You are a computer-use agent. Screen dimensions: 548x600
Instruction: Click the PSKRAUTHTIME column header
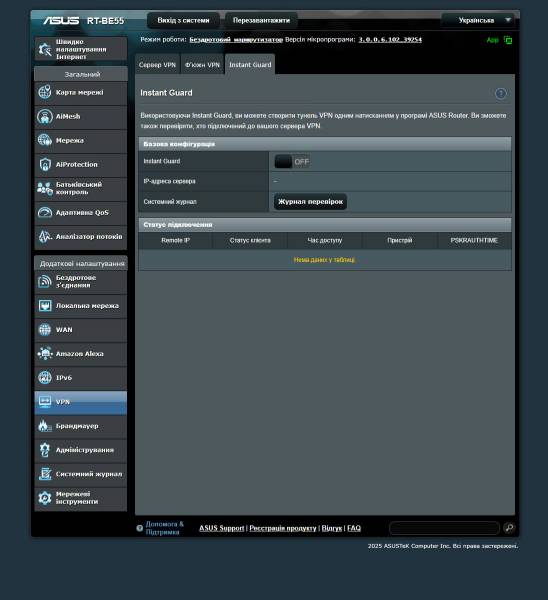474,240
